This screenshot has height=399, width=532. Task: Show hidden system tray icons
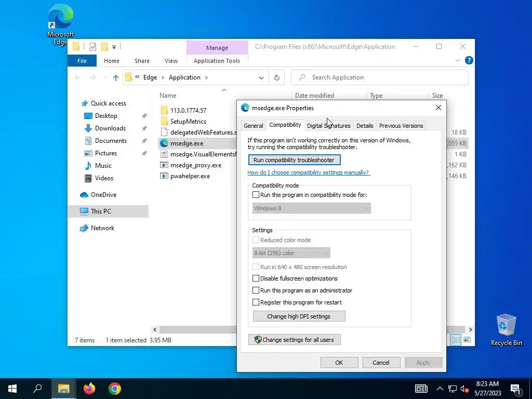point(440,389)
